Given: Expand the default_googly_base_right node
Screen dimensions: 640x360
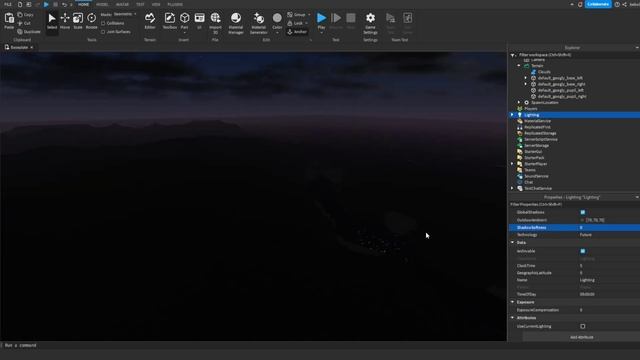Looking at the screenshot, I should click(x=526, y=84).
